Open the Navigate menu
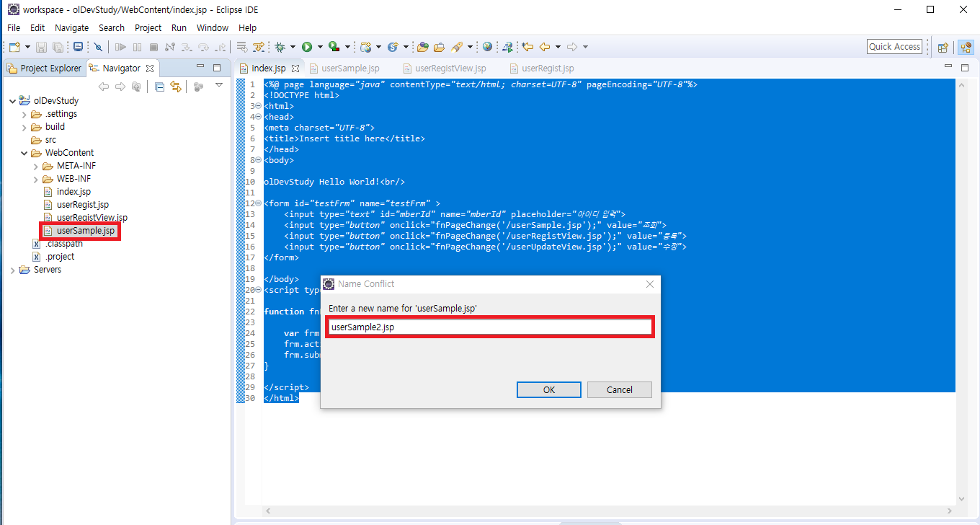 click(72, 27)
